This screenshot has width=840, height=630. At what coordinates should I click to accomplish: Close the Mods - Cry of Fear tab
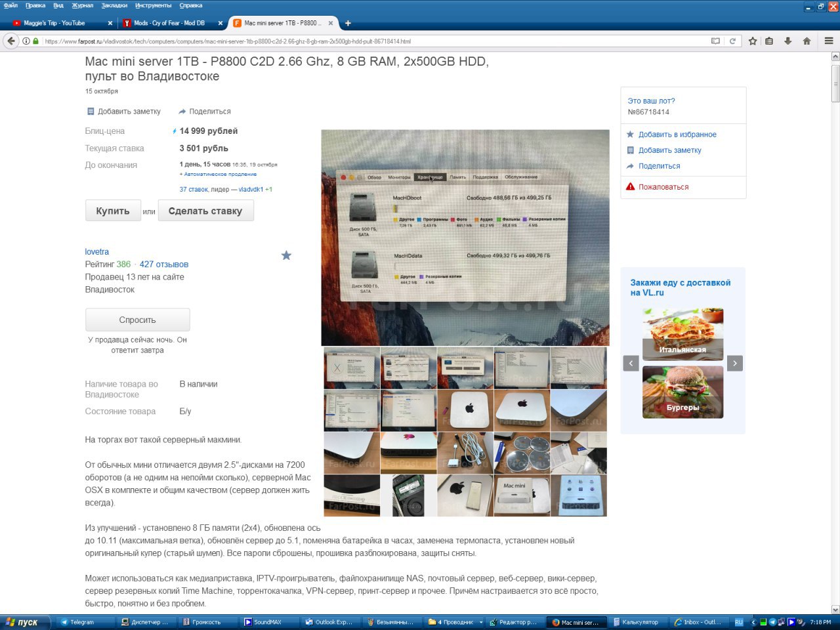(220, 23)
